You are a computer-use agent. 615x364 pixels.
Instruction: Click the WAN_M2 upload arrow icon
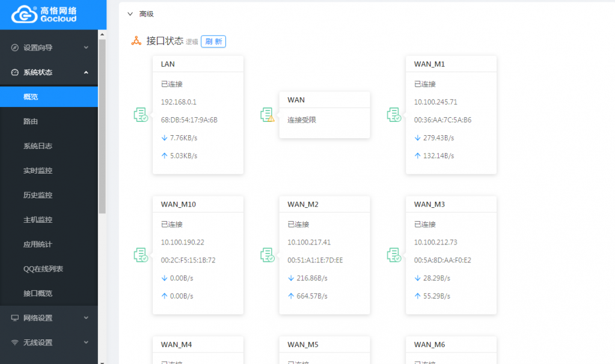[x=291, y=296]
